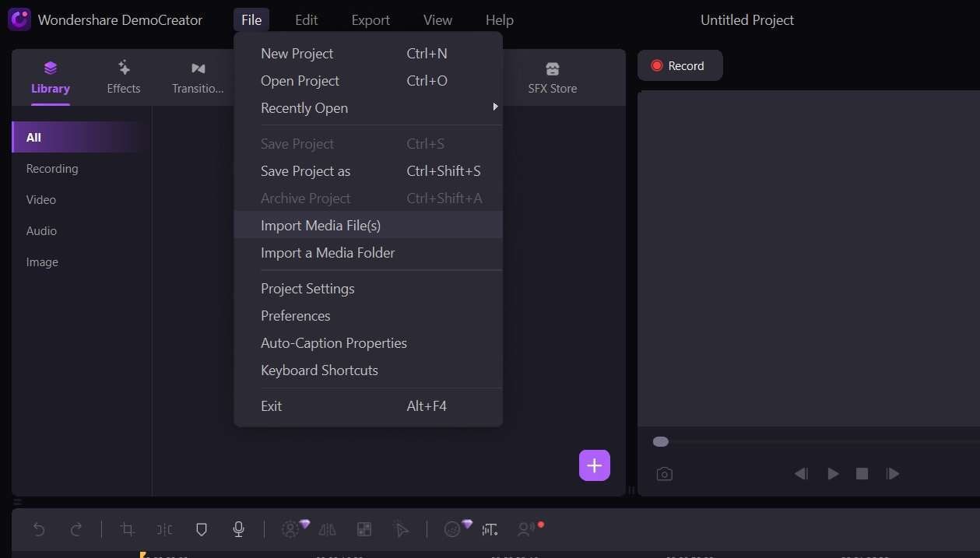Click the timeline playhead marker
The image size is (980, 558).
click(143, 555)
